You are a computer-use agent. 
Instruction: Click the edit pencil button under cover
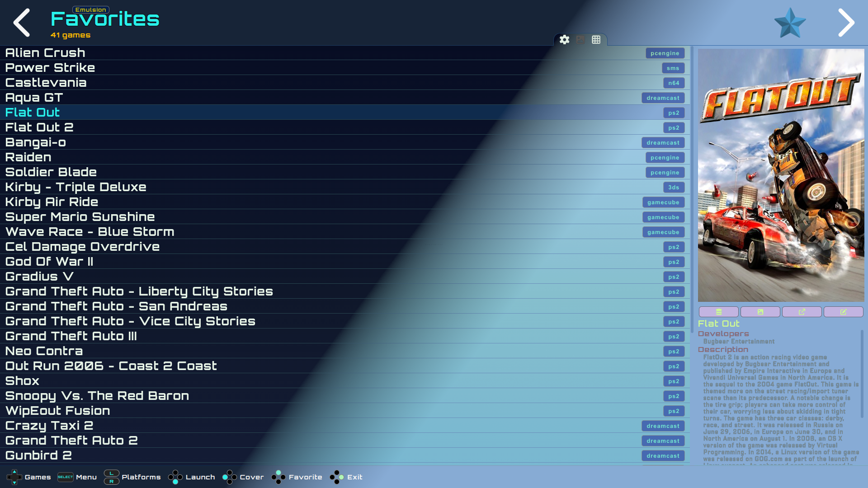(x=843, y=312)
